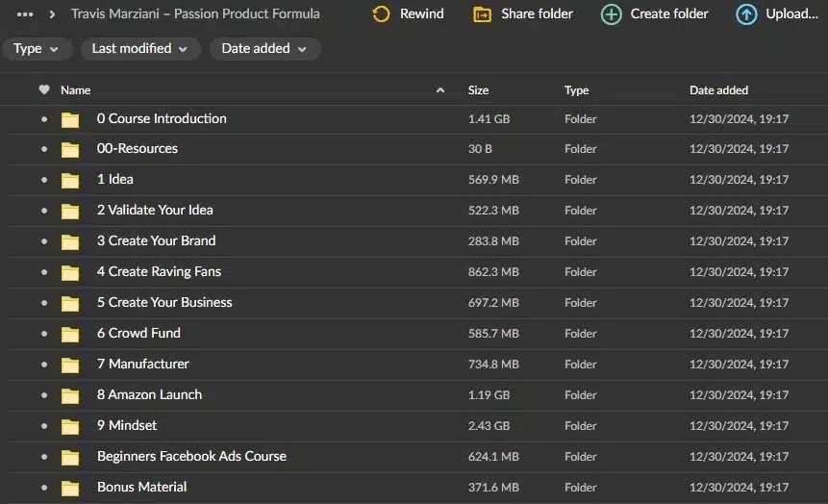This screenshot has height=504, width=828.
Task: Toggle favorite dot for 2 Validate Your Idea
Action: (44, 211)
